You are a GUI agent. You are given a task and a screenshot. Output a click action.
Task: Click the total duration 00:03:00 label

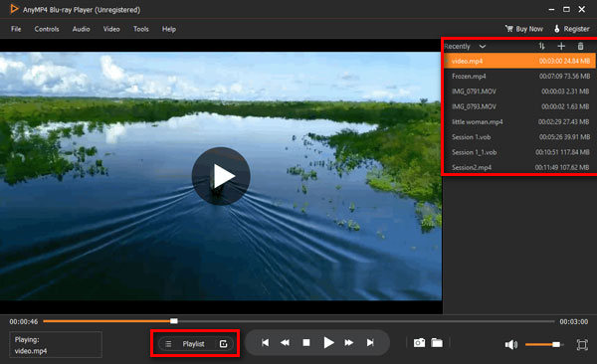click(x=574, y=322)
